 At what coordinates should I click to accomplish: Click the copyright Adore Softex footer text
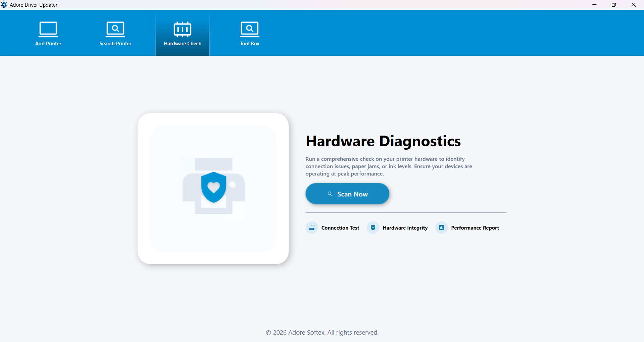click(x=322, y=333)
